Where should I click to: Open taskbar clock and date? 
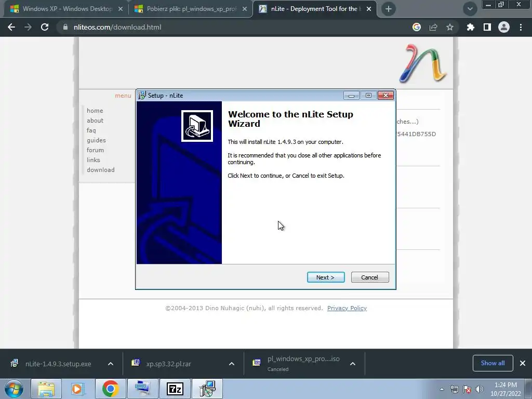[x=506, y=389]
